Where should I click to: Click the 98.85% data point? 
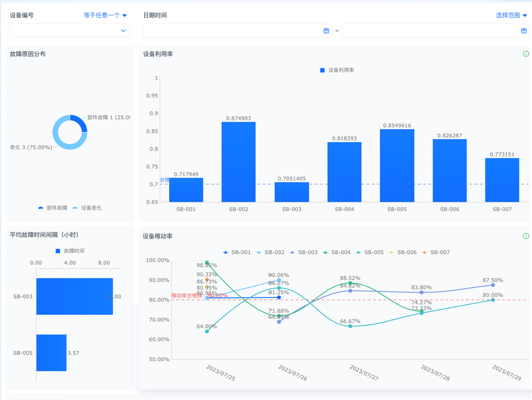[207, 263]
